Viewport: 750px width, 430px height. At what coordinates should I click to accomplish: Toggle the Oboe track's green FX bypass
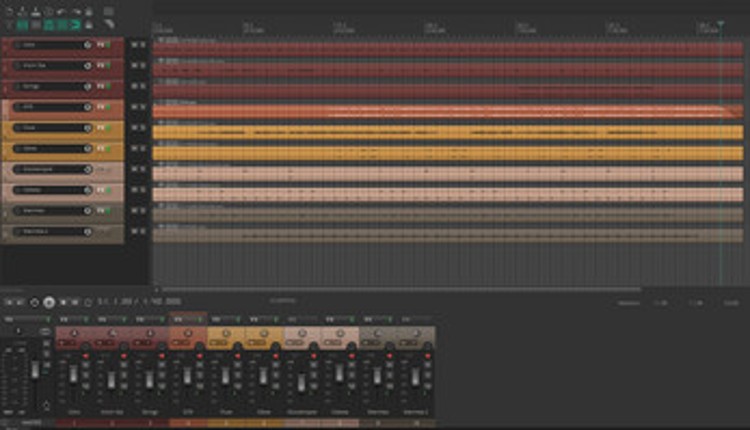[x=106, y=150]
